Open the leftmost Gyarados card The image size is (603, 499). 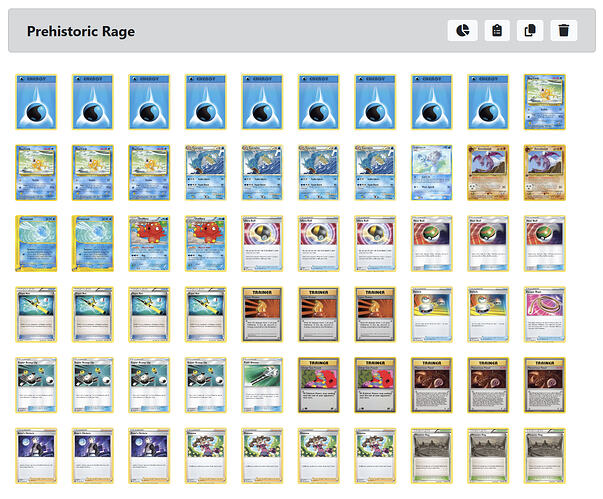205,173
